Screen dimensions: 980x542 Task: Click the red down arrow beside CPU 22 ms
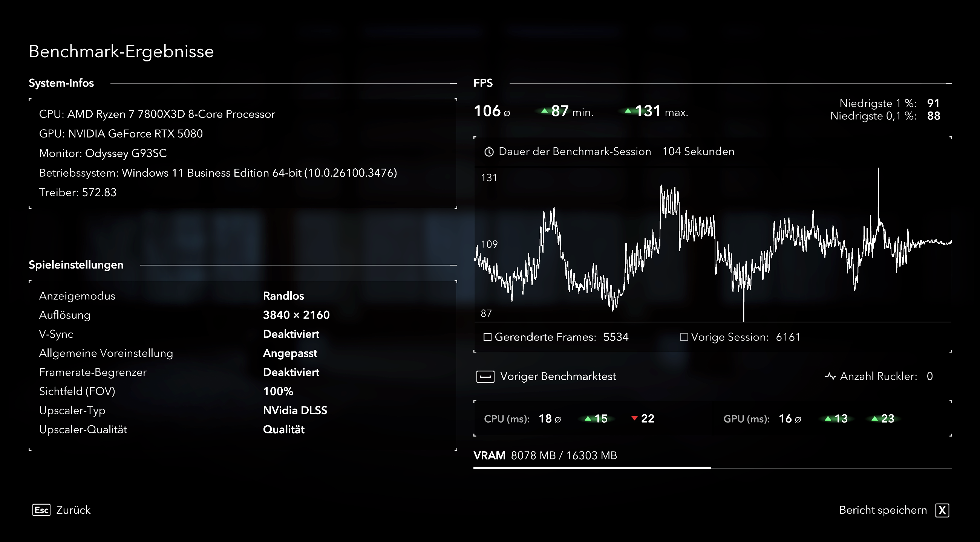(x=635, y=418)
